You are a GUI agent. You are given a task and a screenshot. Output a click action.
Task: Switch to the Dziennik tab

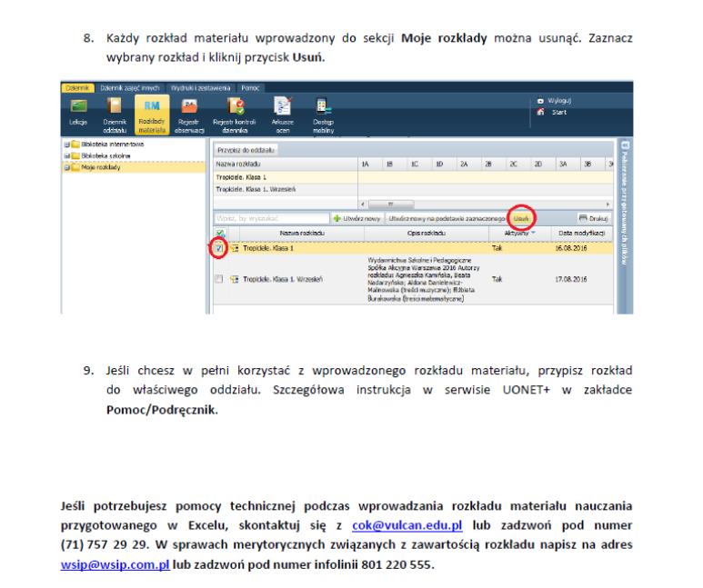[x=77, y=88]
